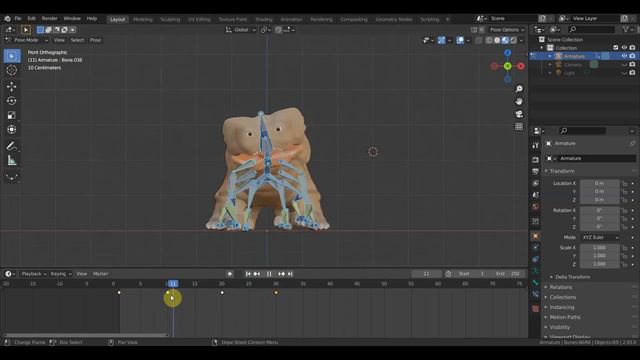
Task: Toggle Collection exclude checkbox in outliner
Action: click(x=616, y=48)
